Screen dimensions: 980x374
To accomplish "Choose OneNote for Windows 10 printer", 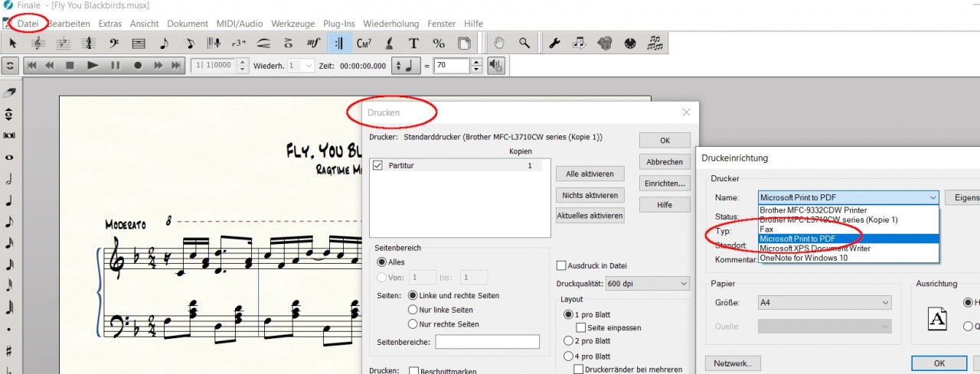I will click(x=848, y=258).
